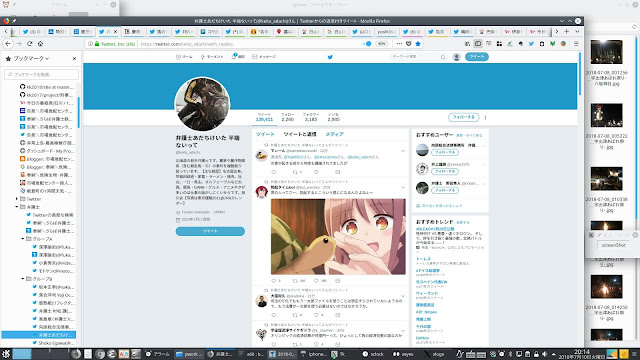The image size is (640, 360).
Task: Open the フォロワー 3,185 count link
Action: [311, 117]
